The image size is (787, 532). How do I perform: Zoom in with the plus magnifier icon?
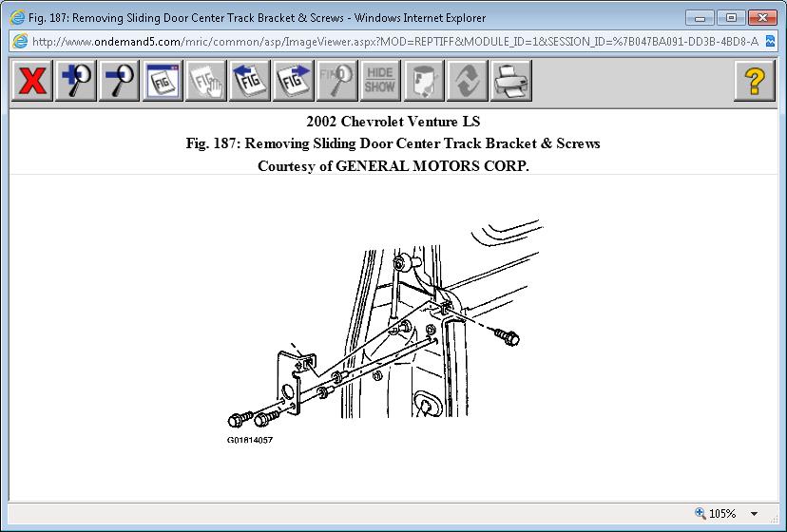(76, 81)
